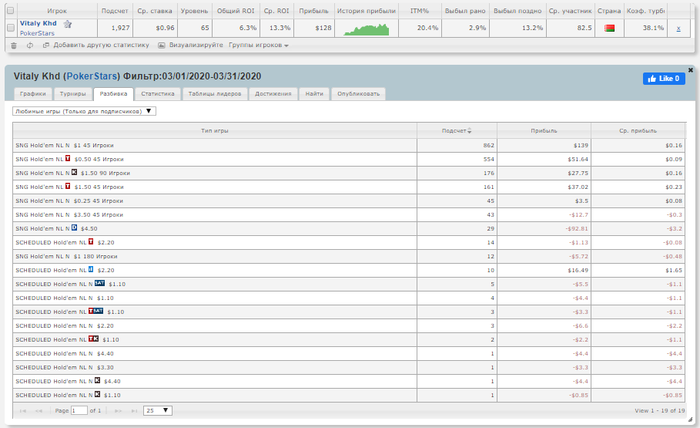Click the star icon beside Vitaly Khd
This screenshot has width=700, height=428.
point(67,24)
